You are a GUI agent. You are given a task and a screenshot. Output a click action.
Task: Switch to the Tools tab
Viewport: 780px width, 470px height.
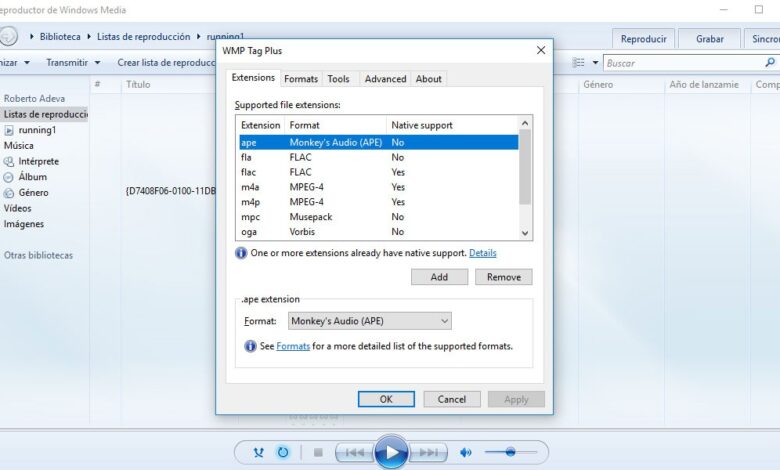point(338,79)
